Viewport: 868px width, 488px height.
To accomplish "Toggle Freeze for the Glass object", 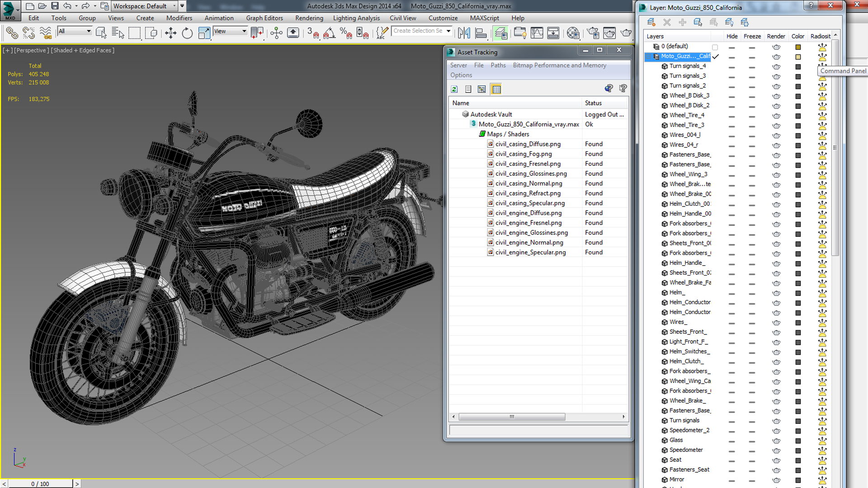I will tap(752, 441).
